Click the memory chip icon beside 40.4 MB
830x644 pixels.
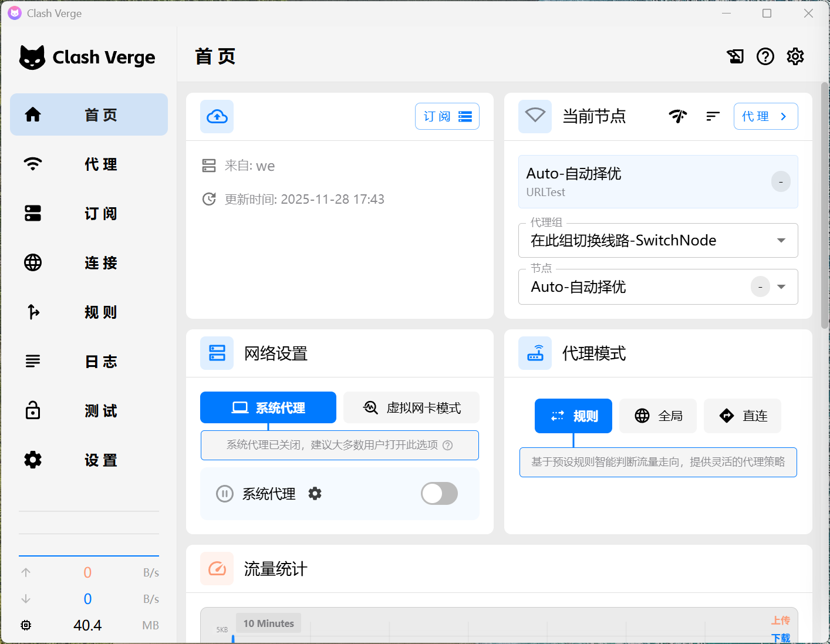coord(26,625)
